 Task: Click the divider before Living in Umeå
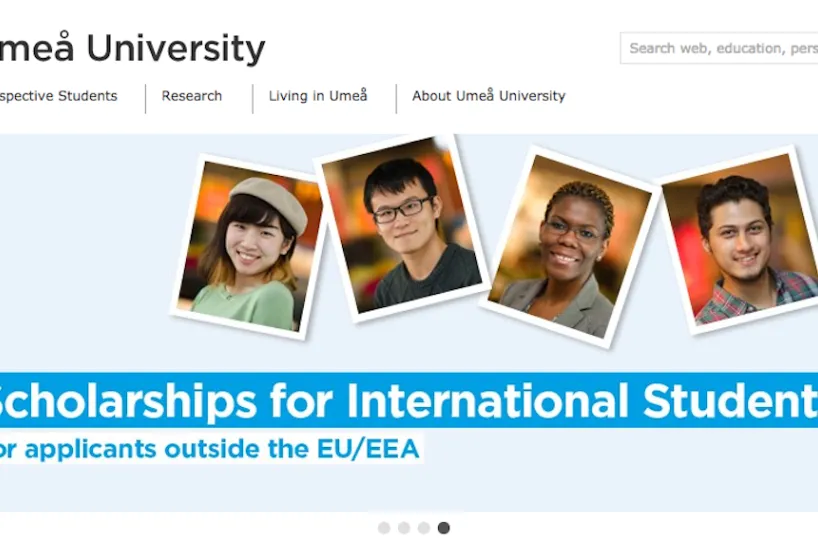click(x=253, y=99)
